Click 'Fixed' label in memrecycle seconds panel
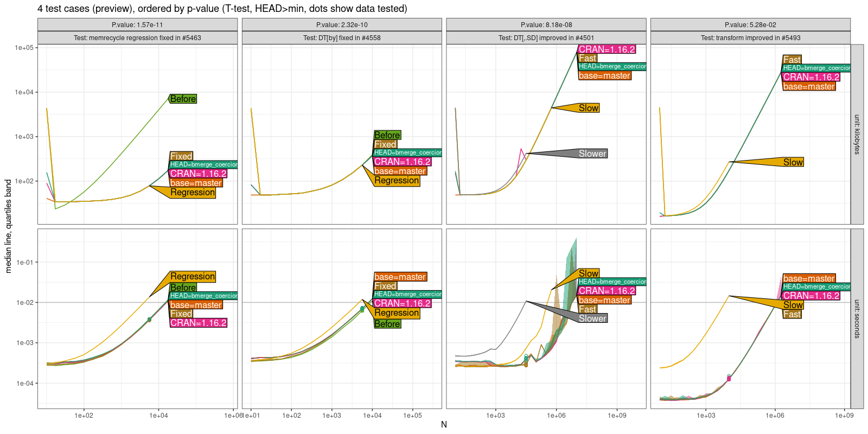Image resolution: width=868 pixels, height=434 pixels. (x=181, y=314)
